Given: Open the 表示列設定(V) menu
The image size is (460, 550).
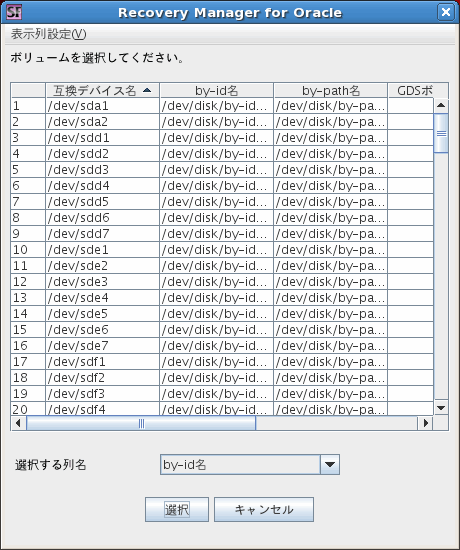Looking at the screenshot, I should 48,34.
